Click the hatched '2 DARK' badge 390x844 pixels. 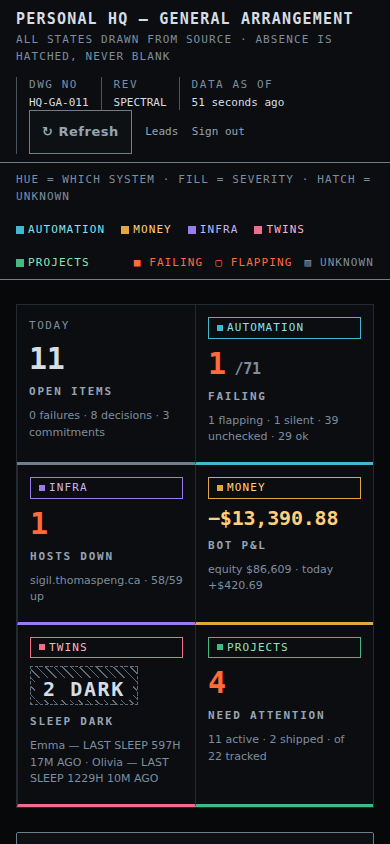(84, 686)
